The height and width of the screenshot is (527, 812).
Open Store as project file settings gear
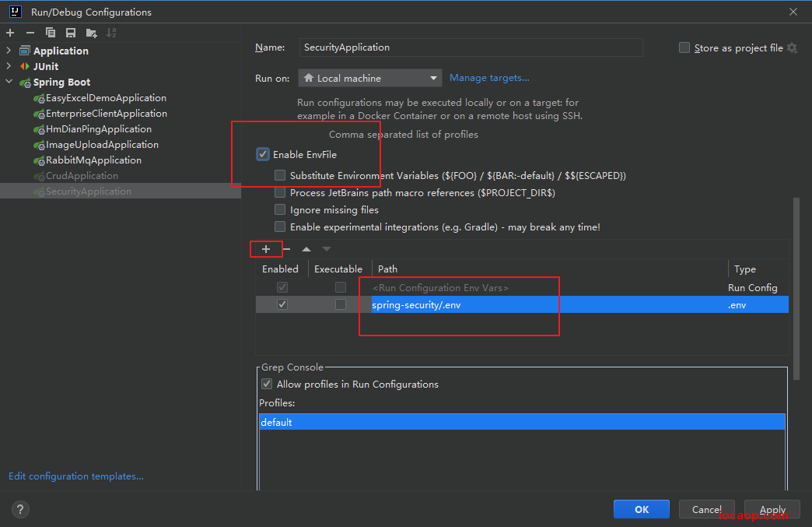pos(792,47)
